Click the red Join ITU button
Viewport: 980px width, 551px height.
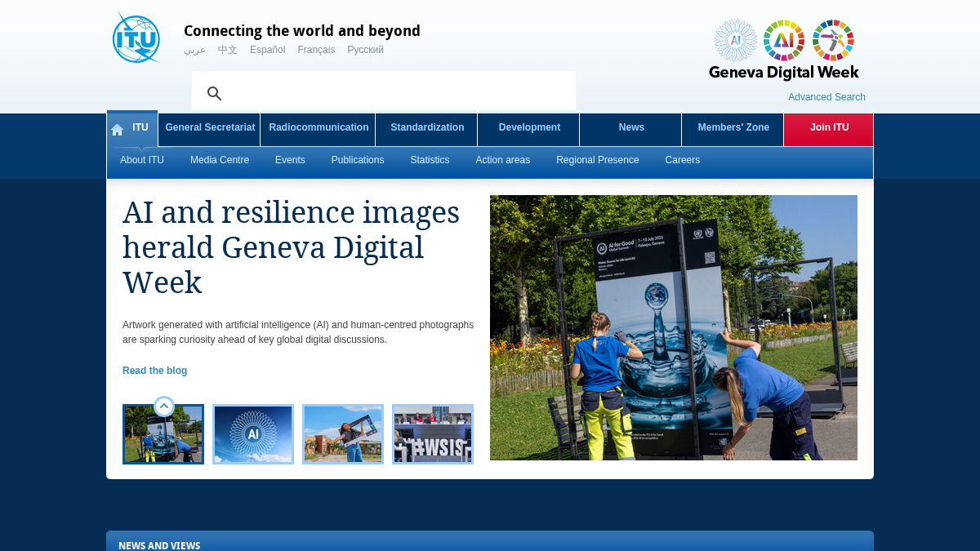[829, 129]
